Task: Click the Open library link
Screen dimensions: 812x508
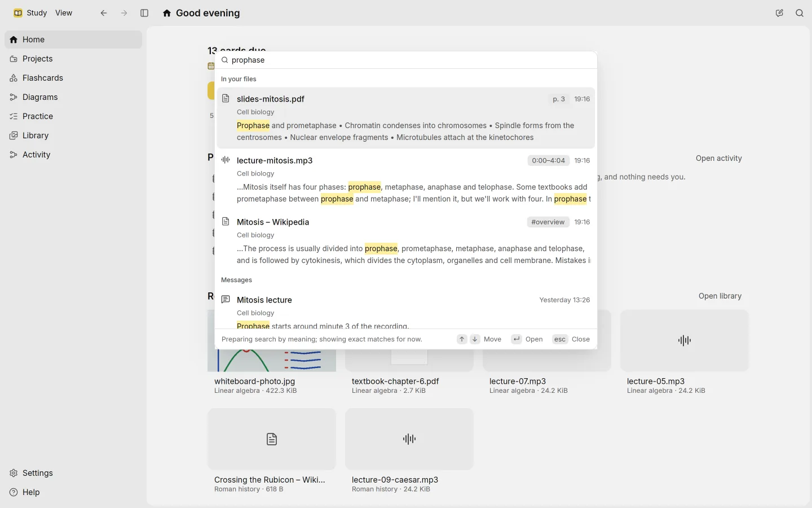Action: pos(720,296)
